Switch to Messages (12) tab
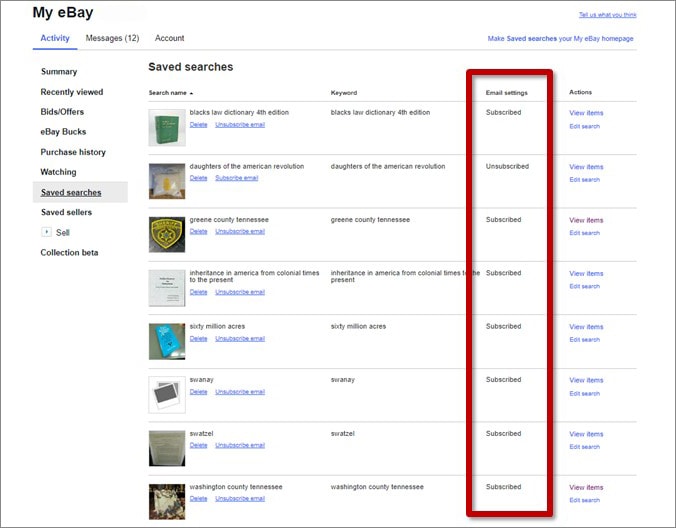 [112, 38]
